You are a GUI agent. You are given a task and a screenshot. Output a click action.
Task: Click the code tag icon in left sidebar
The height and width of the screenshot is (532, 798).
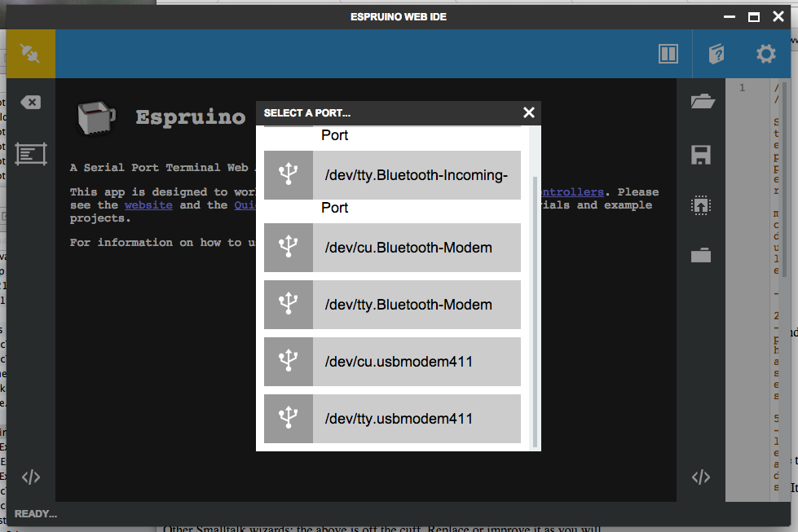30,477
